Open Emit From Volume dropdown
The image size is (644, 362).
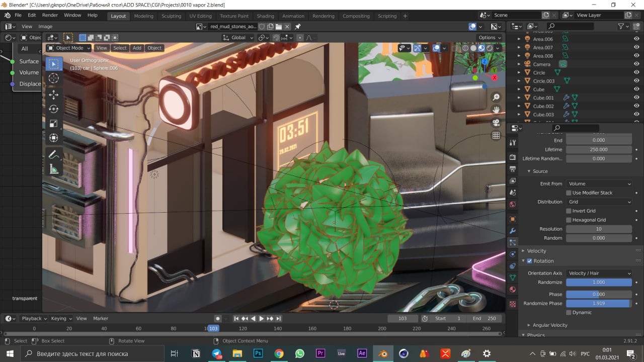[599, 184]
